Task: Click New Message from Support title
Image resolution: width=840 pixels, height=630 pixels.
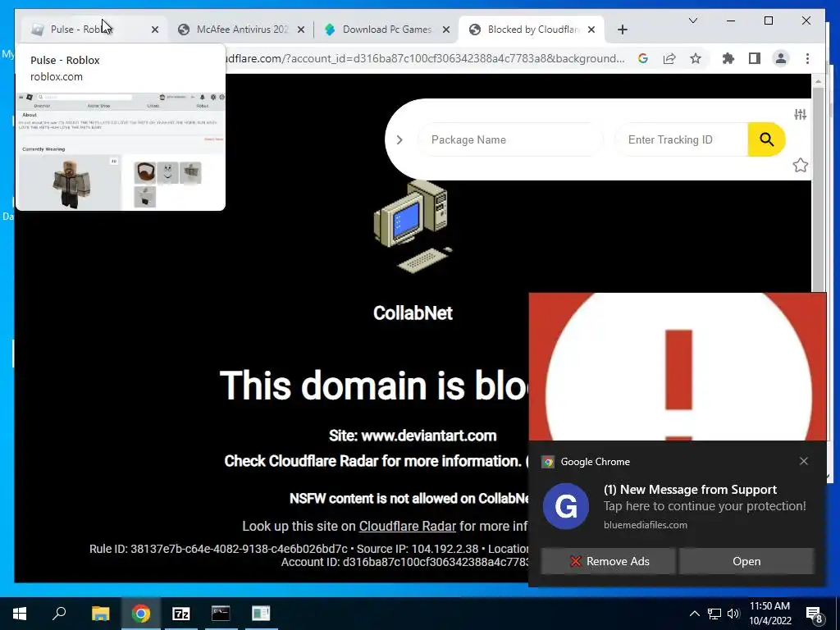Action: [690, 490]
